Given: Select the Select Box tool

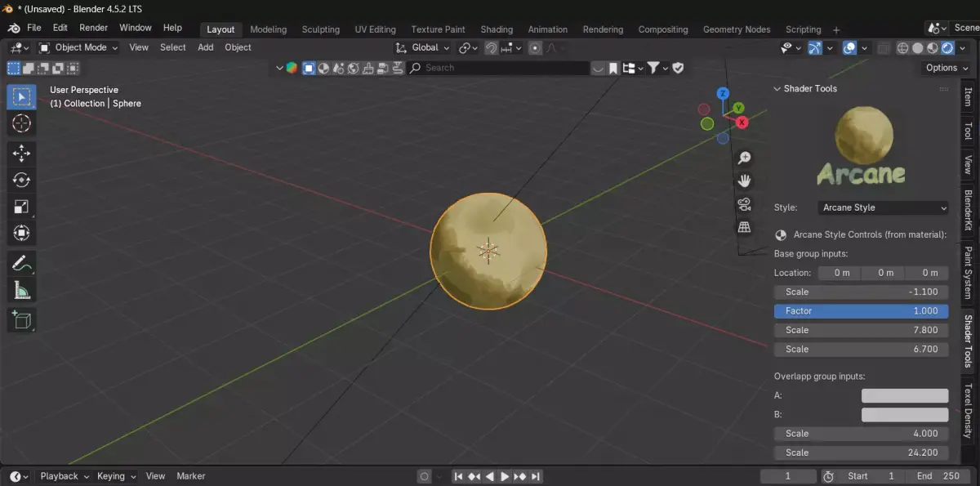Looking at the screenshot, I should coord(22,97).
